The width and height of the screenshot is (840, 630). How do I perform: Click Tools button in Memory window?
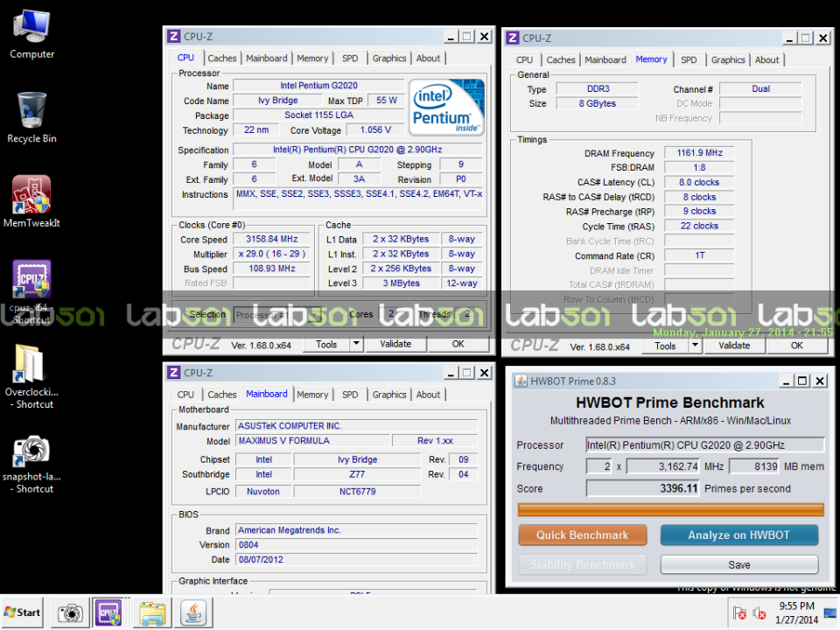tap(665, 346)
